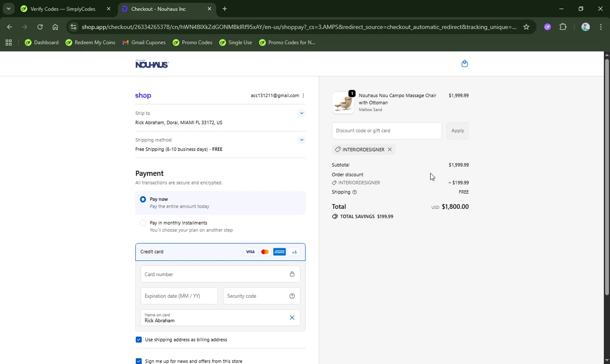Image resolution: width=610 pixels, height=364 pixels.
Task: Click the Discount code or gift card field
Action: point(387,131)
